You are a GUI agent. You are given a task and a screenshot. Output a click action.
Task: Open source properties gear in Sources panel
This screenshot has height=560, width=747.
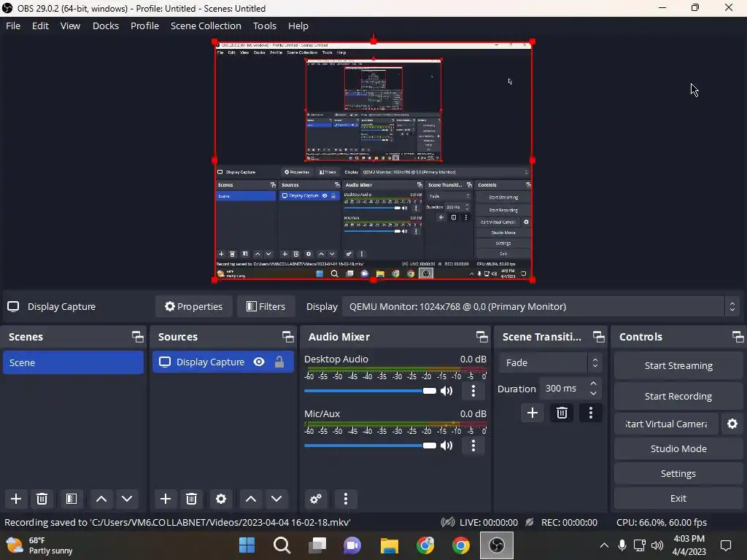coord(221,499)
